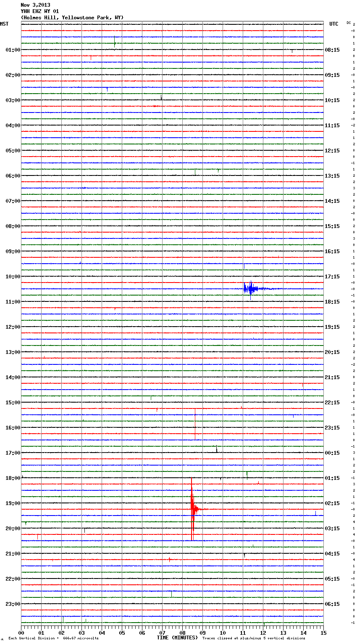
Task: Click the 04:15 UTC time label
Action: pyautogui.click(x=332, y=554)
